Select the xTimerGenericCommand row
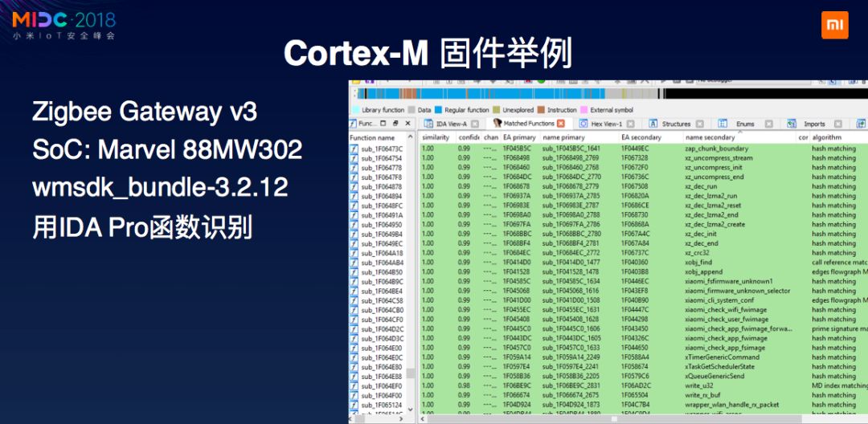The image size is (868, 424). (x=643, y=357)
